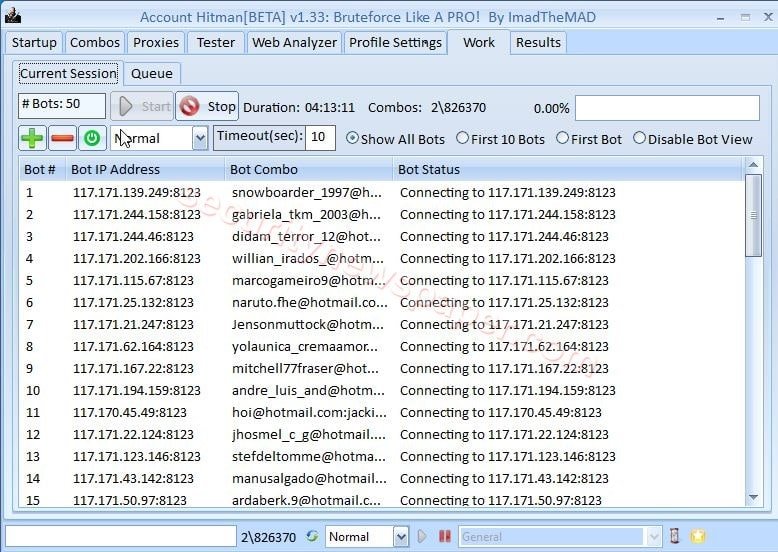Screen dimensions: 778x552
Task: Click the refresh icon in bottom status bar
Action: click(312, 536)
